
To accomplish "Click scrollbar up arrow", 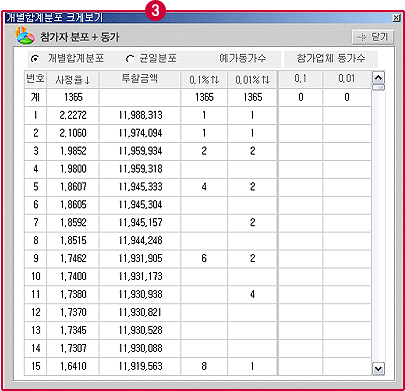I will pos(378,78).
